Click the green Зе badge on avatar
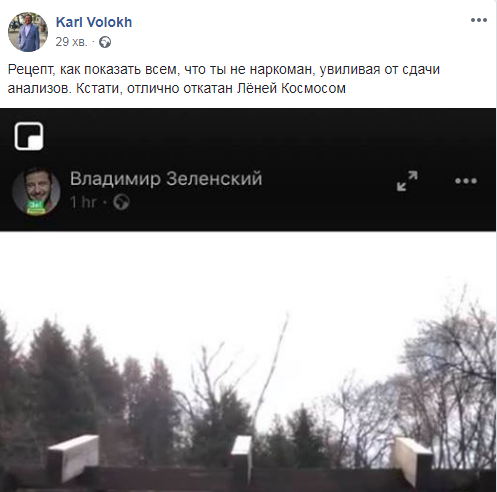The height and width of the screenshot is (492, 497). coord(36,207)
